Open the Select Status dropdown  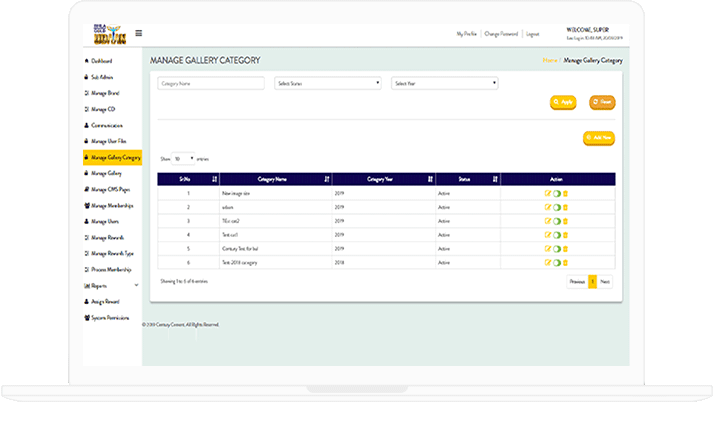[x=328, y=83]
